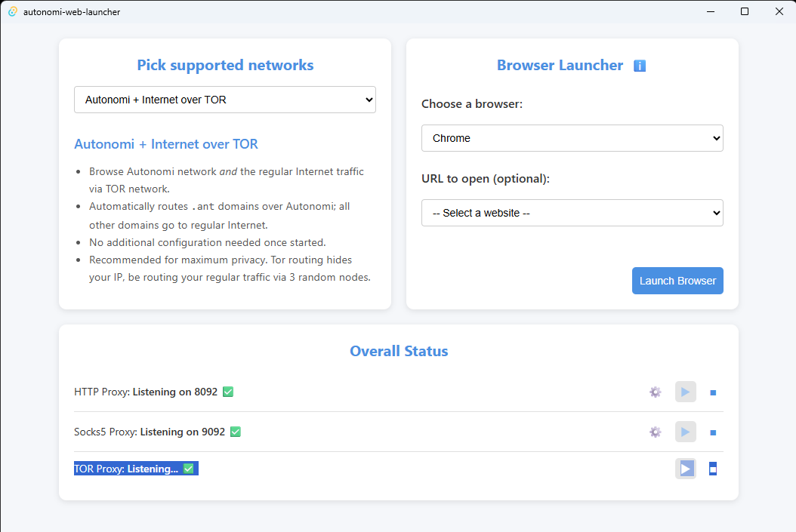Click the Socks5 Proxy green checkmark status
The height and width of the screenshot is (532, 796).
pos(236,432)
